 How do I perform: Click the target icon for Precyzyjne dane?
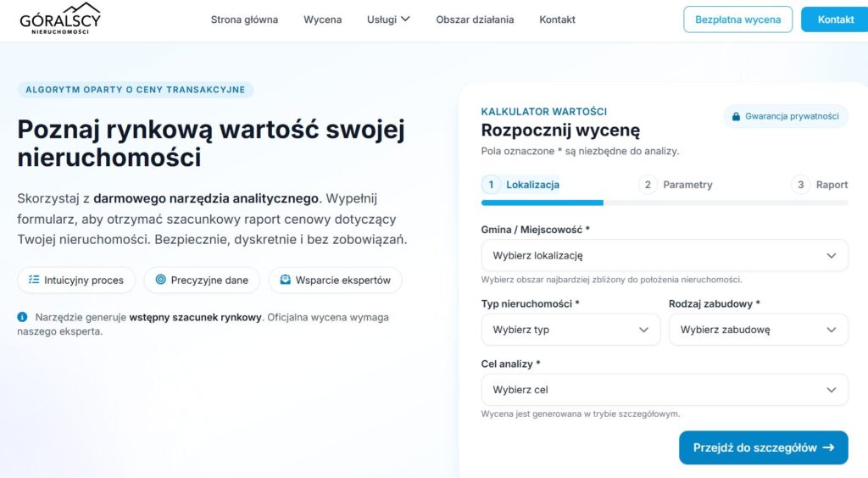click(160, 280)
